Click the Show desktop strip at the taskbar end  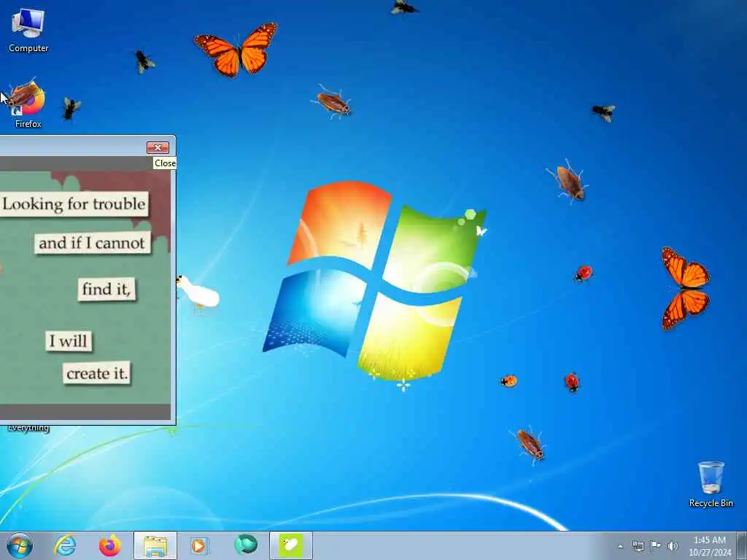click(x=742, y=545)
